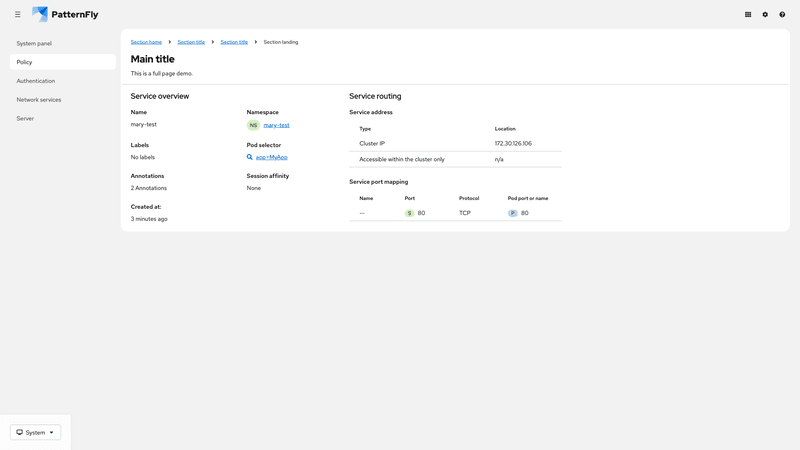Select the 172.30.126.106 location value
The height and width of the screenshot is (450, 800).
(x=513, y=144)
